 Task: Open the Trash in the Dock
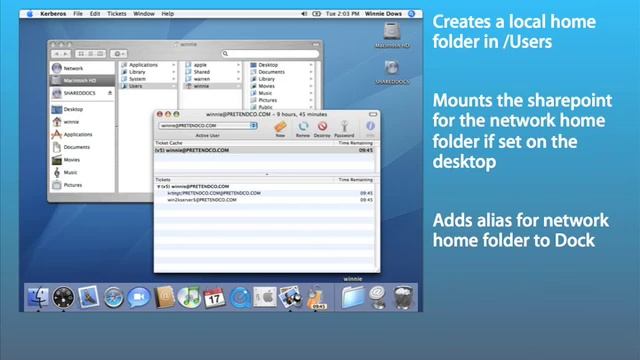(403, 297)
